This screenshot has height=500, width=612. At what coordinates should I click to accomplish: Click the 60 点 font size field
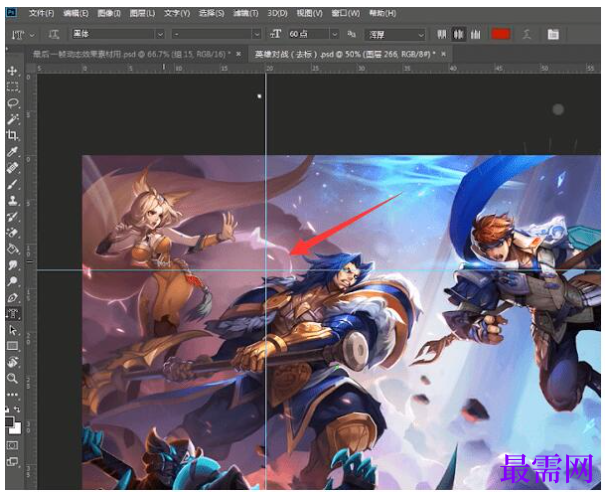(309, 34)
